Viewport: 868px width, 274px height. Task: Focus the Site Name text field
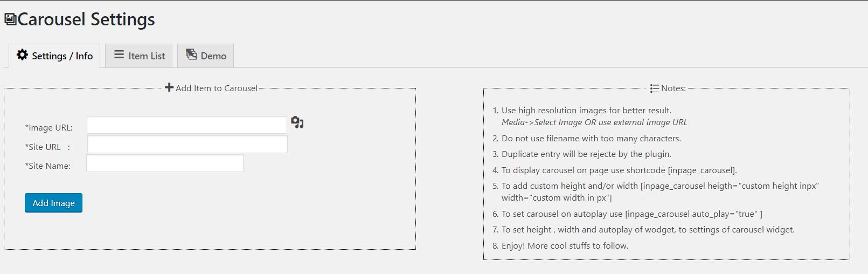(165, 163)
